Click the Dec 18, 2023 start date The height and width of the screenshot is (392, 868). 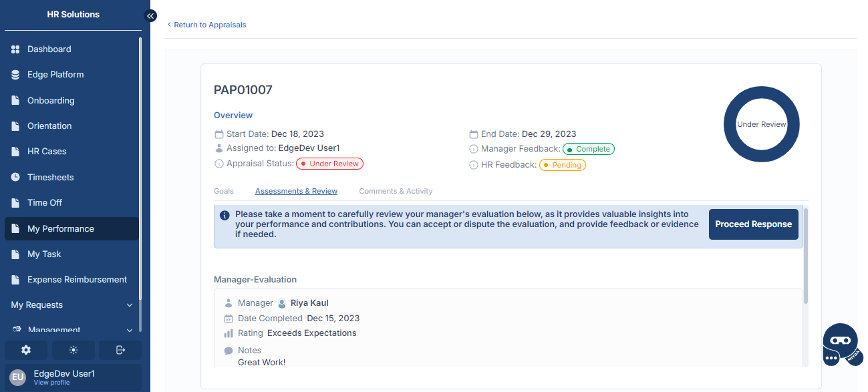pos(297,134)
